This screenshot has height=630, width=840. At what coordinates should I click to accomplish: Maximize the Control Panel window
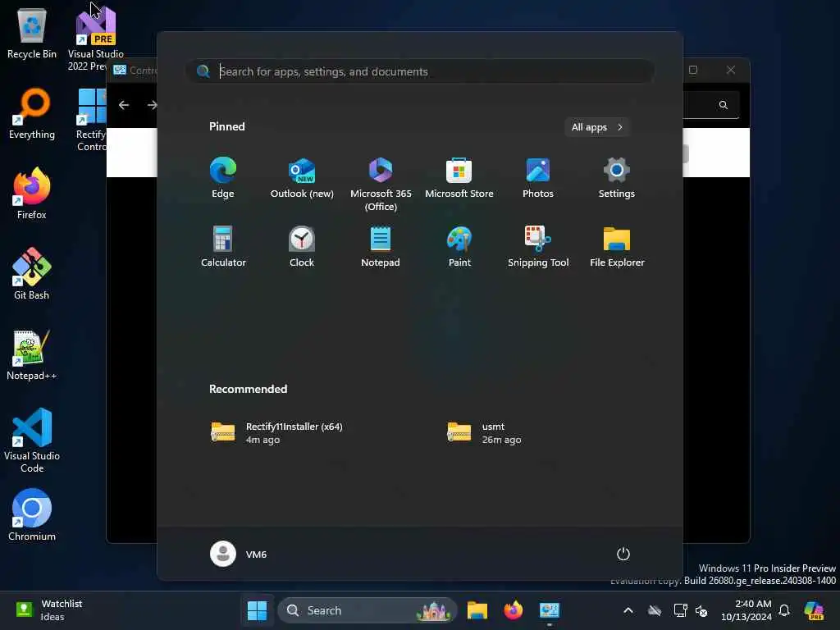(692, 70)
